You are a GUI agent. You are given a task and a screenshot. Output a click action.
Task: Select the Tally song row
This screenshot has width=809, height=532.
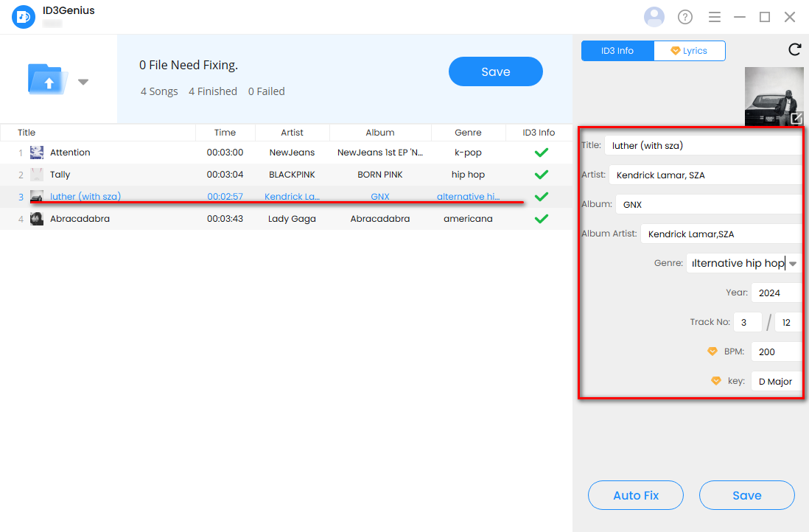click(x=287, y=175)
